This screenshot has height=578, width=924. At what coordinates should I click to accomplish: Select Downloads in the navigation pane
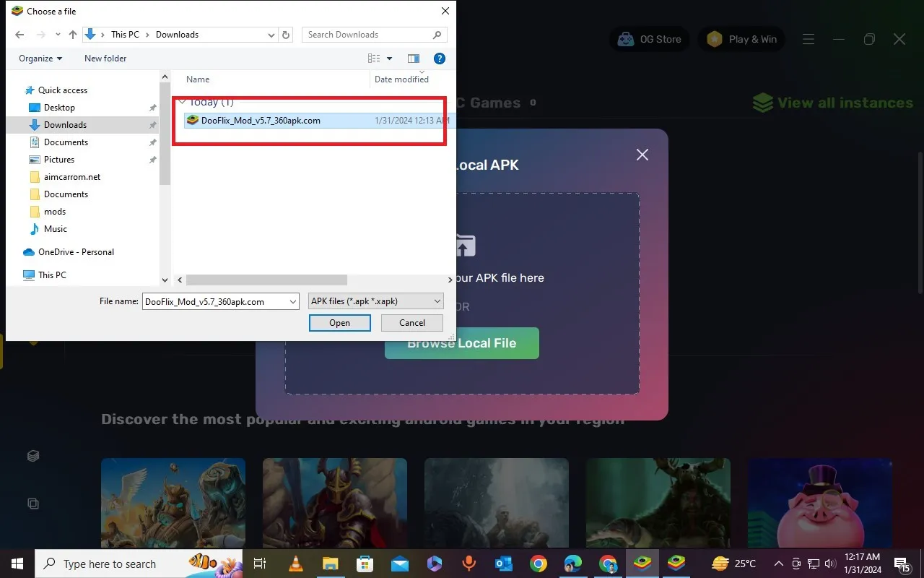pyautogui.click(x=65, y=125)
